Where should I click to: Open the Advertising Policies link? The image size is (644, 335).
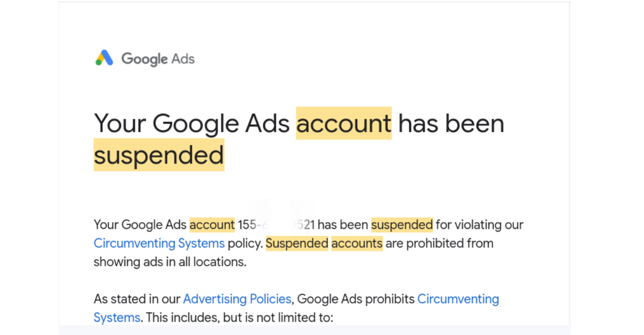(237, 299)
